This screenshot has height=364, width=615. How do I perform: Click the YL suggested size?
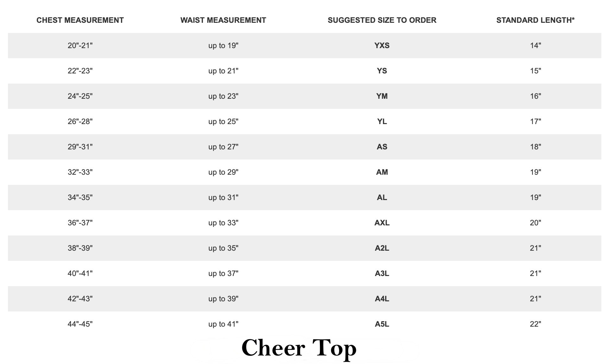[382, 122]
